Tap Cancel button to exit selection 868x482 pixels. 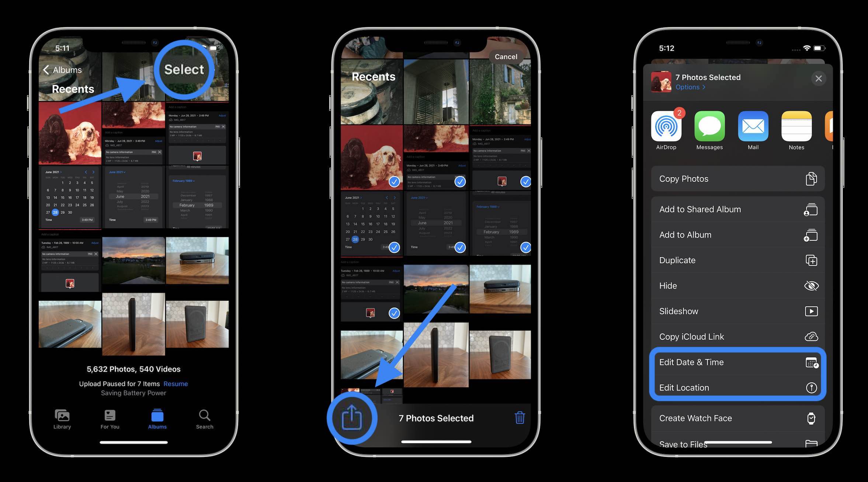tap(506, 56)
